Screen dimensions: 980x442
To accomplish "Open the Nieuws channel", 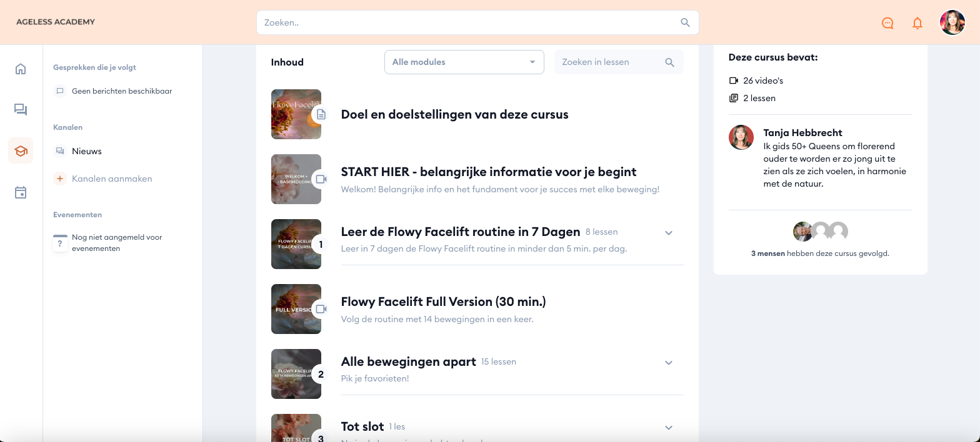I will [x=86, y=151].
